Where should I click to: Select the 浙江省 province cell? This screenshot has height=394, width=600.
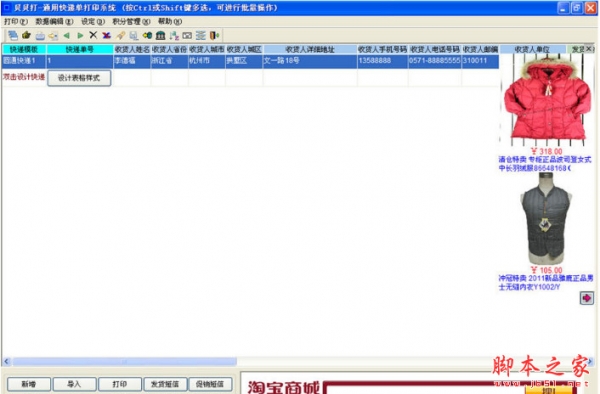pos(169,61)
